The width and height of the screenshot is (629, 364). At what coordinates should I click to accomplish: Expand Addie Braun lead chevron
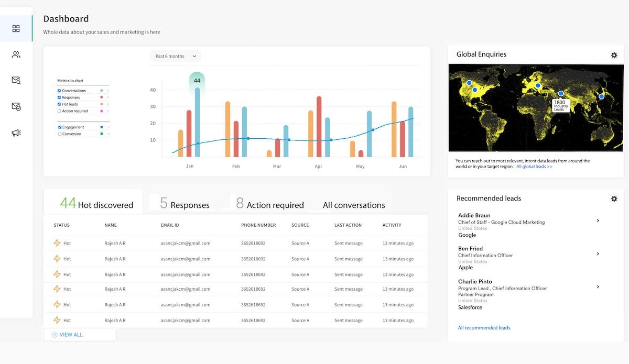click(x=598, y=220)
